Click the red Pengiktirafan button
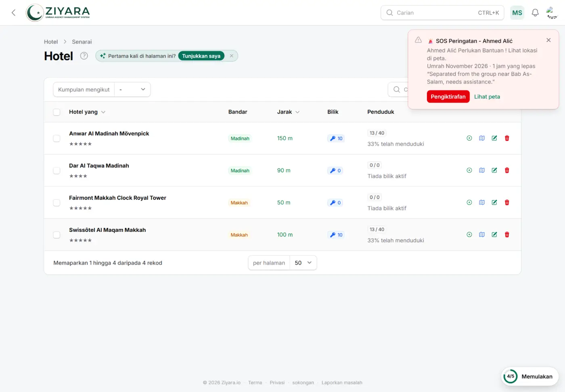 coord(448,97)
